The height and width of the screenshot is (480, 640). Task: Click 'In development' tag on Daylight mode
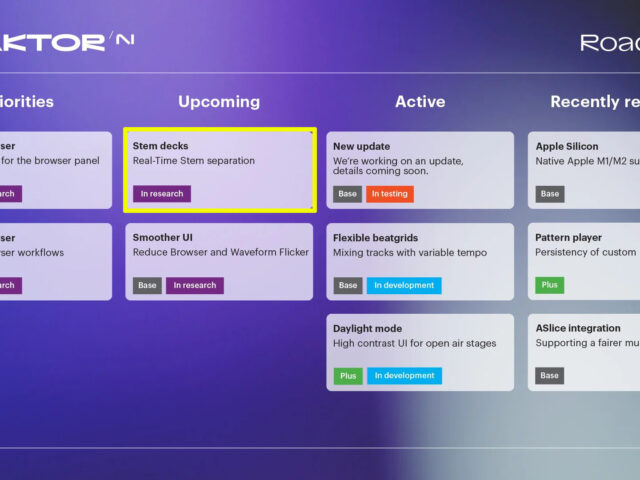[404, 376]
